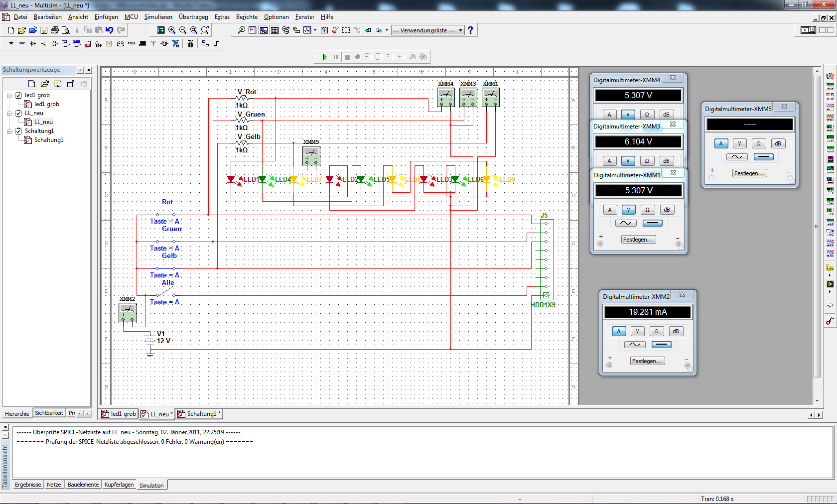The height and width of the screenshot is (504, 837).
Task: Open the Simulieren menu
Action: coord(158,17)
